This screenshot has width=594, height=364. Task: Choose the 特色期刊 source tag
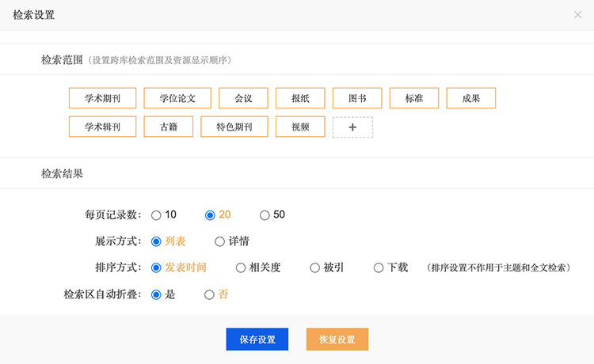coord(234,127)
